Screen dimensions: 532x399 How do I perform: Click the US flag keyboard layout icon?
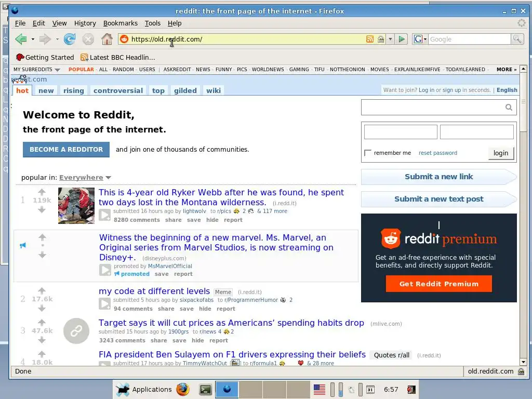320,390
